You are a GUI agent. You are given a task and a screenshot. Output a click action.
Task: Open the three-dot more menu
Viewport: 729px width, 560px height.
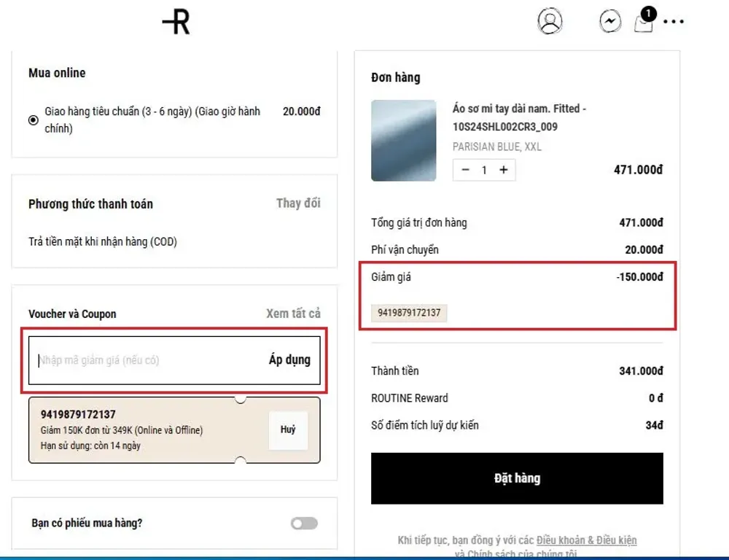pyautogui.click(x=674, y=21)
